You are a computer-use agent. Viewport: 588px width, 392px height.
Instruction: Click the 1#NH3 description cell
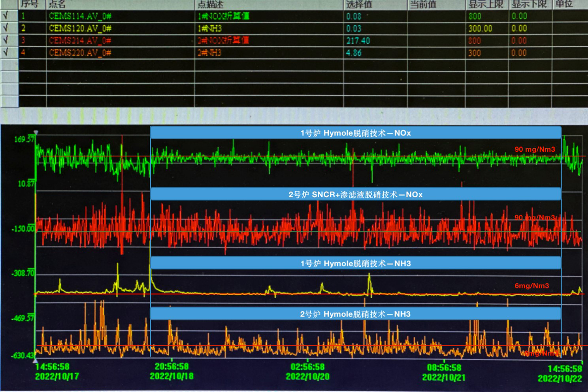click(209, 28)
